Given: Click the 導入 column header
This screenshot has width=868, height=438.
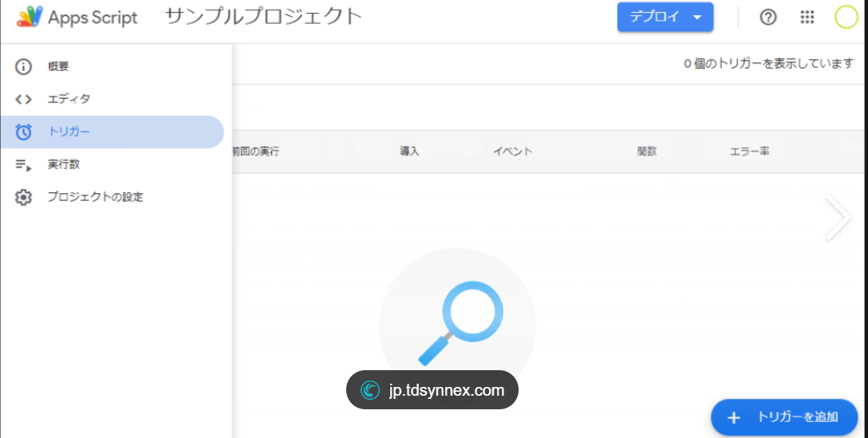Looking at the screenshot, I should [x=409, y=152].
